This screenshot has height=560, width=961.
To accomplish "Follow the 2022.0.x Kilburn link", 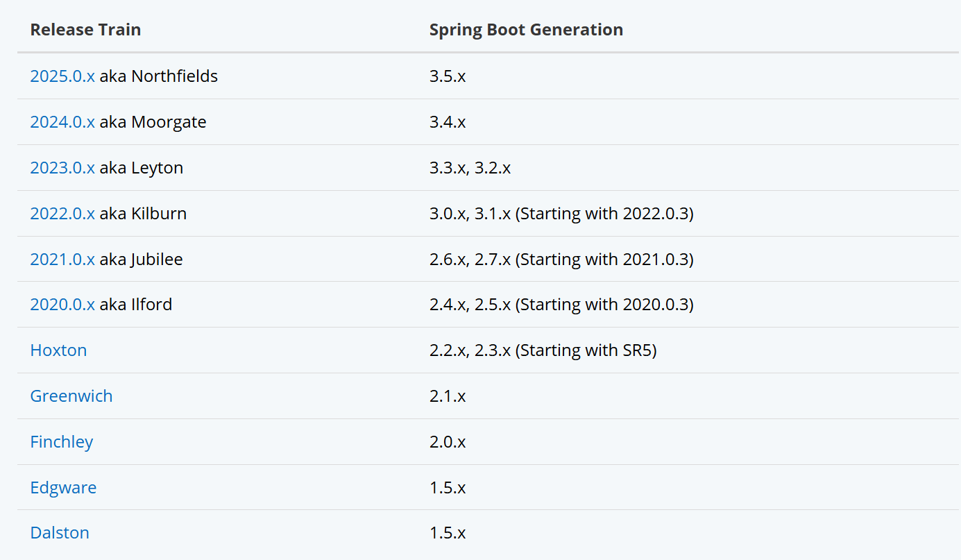I will click(x=62, y=213).
